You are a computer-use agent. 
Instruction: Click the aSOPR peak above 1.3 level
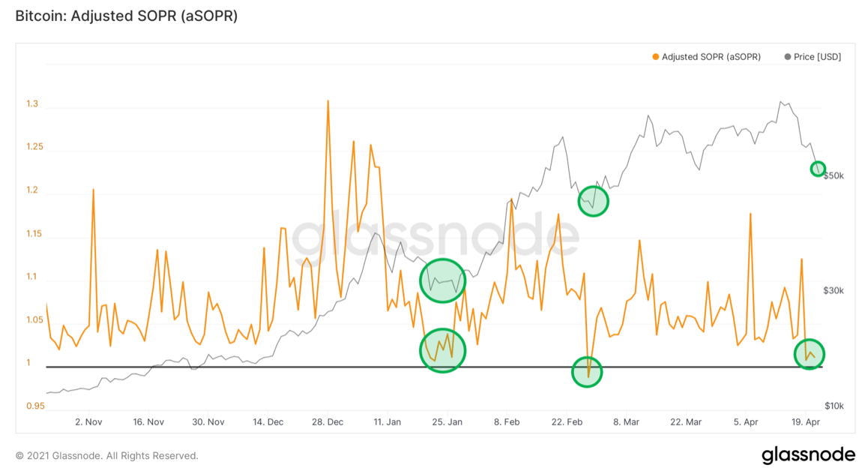328,101
